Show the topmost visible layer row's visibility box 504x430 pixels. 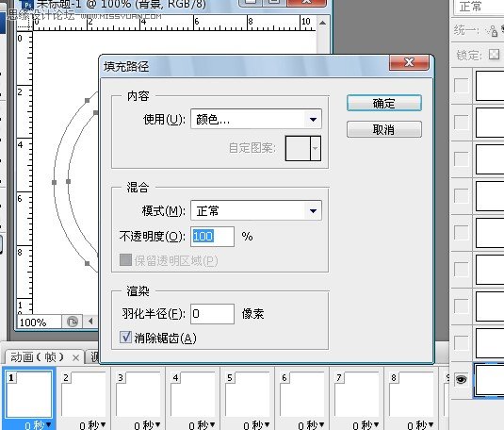[x=462, y=85]
